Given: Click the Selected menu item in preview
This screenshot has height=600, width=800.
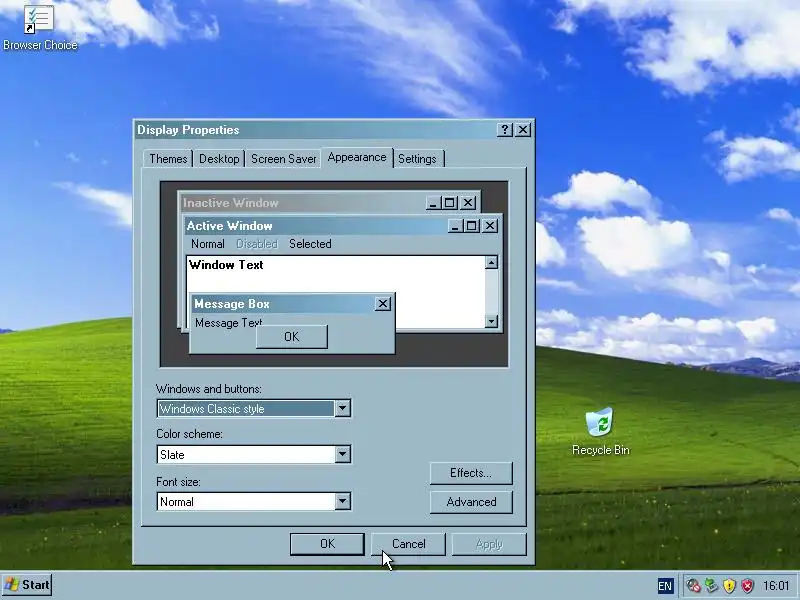Looking at the screenshot, I should pyautogui.click(x=310, y=244).
